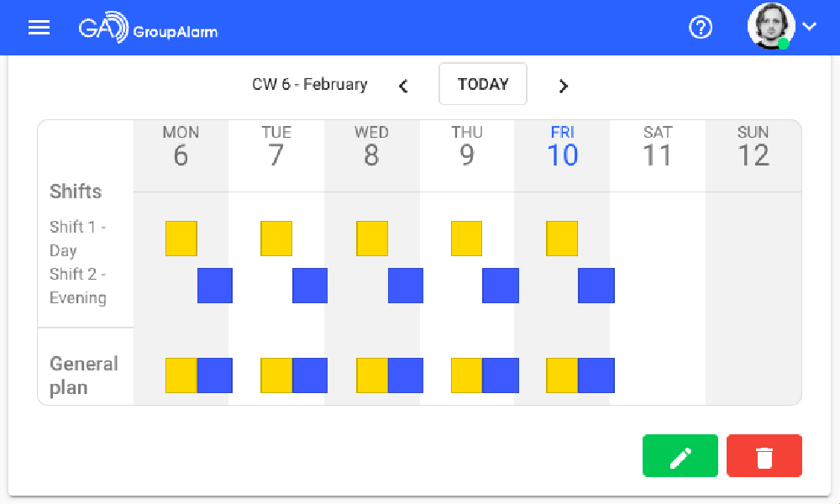The height and width of the screenshot is (504, 840).
Task: Click Thursday day shift in General plan
Action: 467,375
